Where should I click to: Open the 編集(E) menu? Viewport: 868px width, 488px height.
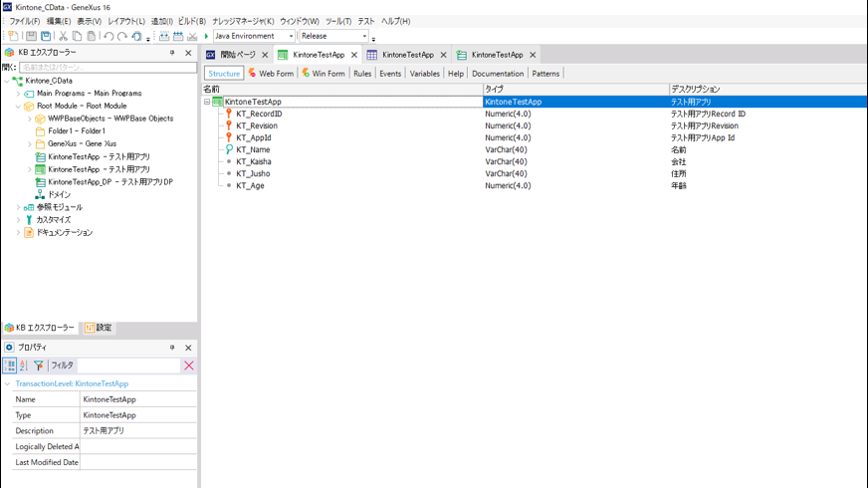[x=58, y=21]
